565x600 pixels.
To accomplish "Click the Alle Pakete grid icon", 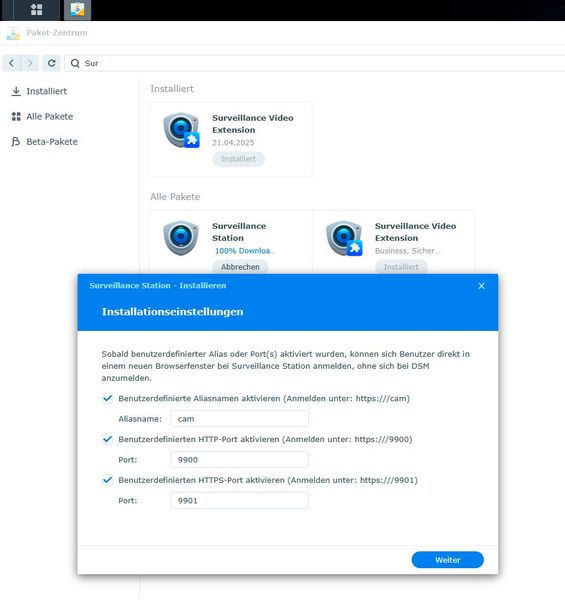I will tap(16, 116).
